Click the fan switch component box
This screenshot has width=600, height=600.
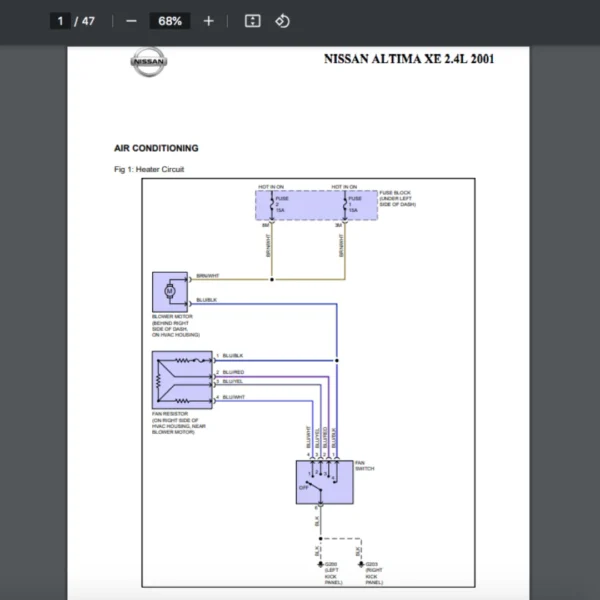point(324,481)
